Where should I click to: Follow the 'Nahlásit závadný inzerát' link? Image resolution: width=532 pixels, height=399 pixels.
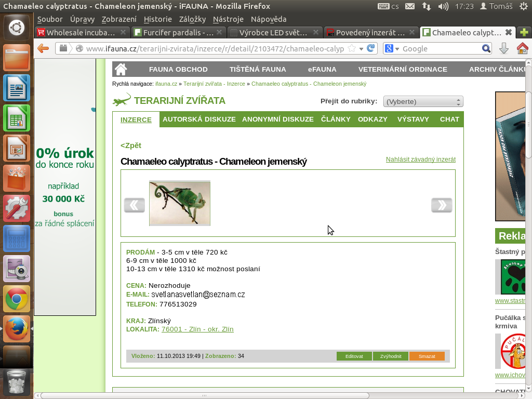[x=420, y=159]
